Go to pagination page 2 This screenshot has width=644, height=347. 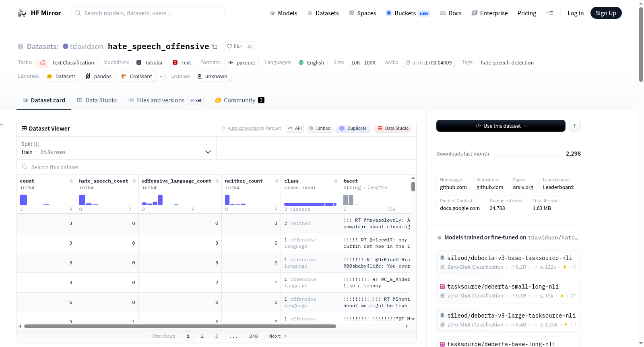202,336
